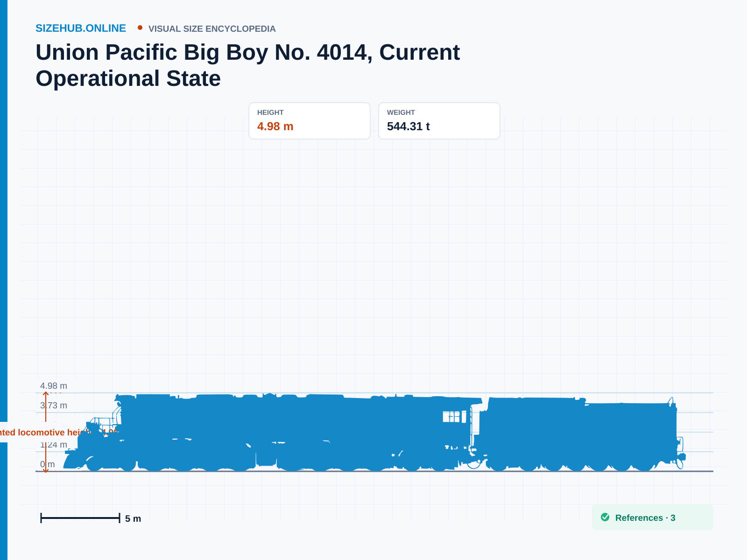Click the Big Boy locomotive silhouette
747x560 pixels.
point(273,433)
